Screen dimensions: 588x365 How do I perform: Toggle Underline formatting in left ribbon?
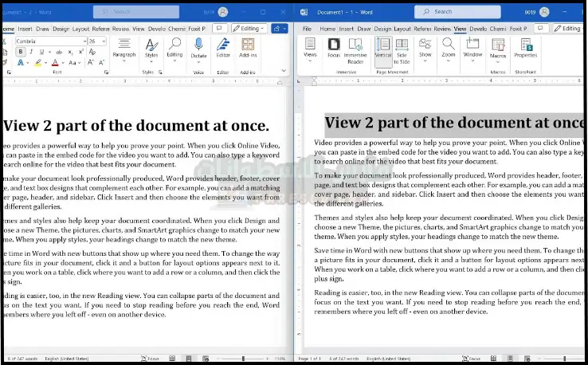41,52
